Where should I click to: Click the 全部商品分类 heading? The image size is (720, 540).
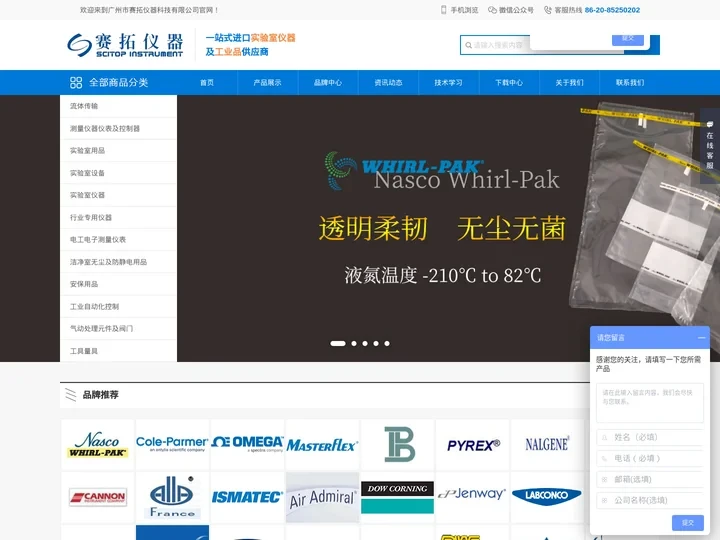tap(118, 83)
